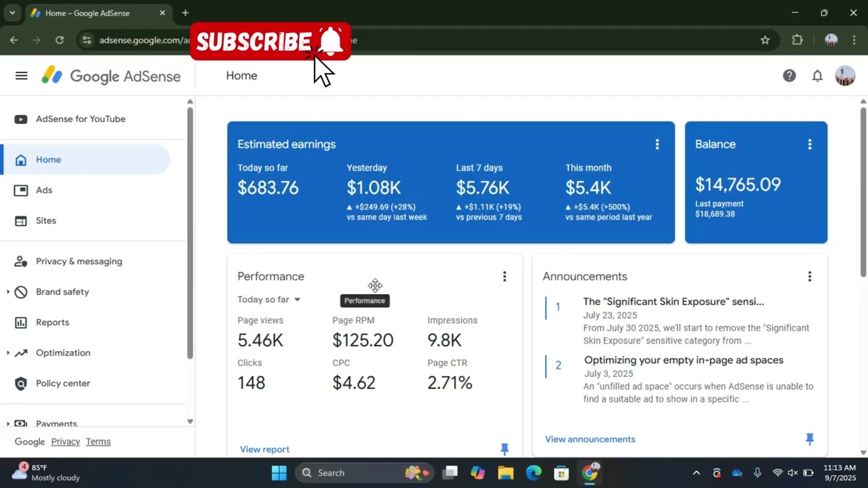This screenshot has width=868, height=488.
Task: Click the main page vertical scrollbar
Action: pyautogui.click(x=863, y=192)
